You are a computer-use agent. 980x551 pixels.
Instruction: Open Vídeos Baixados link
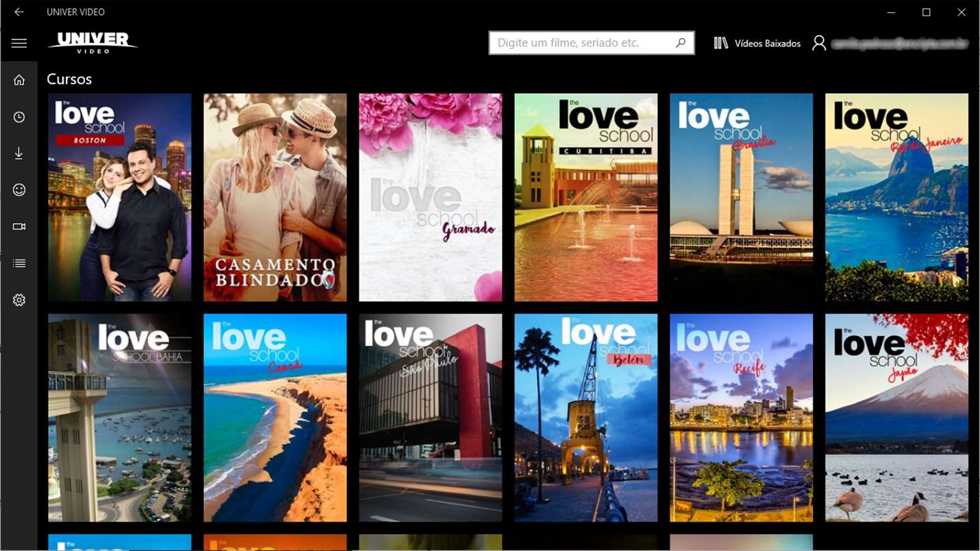click(767, 43)
